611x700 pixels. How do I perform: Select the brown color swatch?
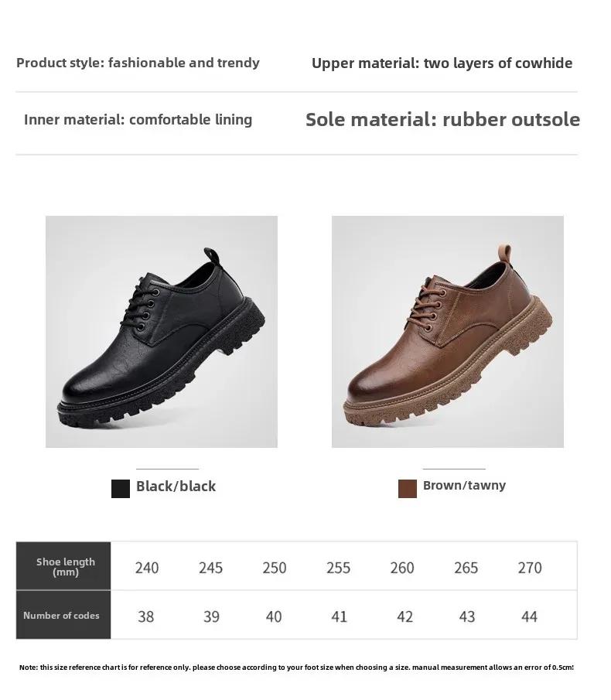pos(408,489)
